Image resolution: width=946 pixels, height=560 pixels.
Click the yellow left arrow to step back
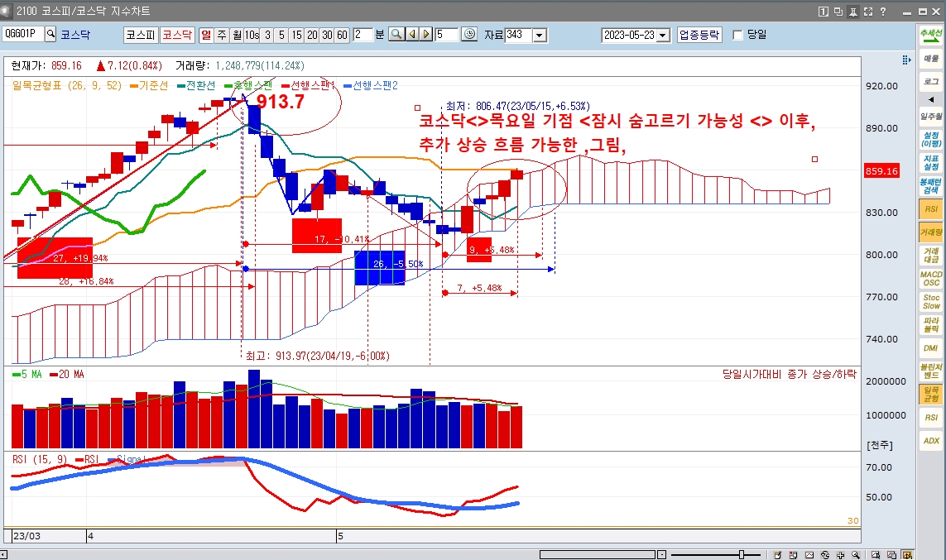click(x=412, y=35)
